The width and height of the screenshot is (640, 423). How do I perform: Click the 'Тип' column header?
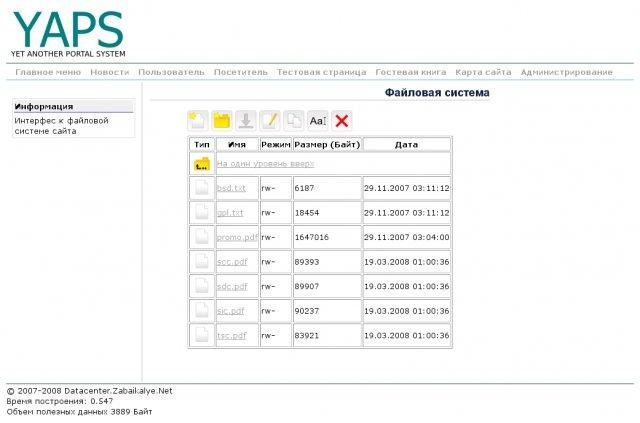tap(202, 145)
